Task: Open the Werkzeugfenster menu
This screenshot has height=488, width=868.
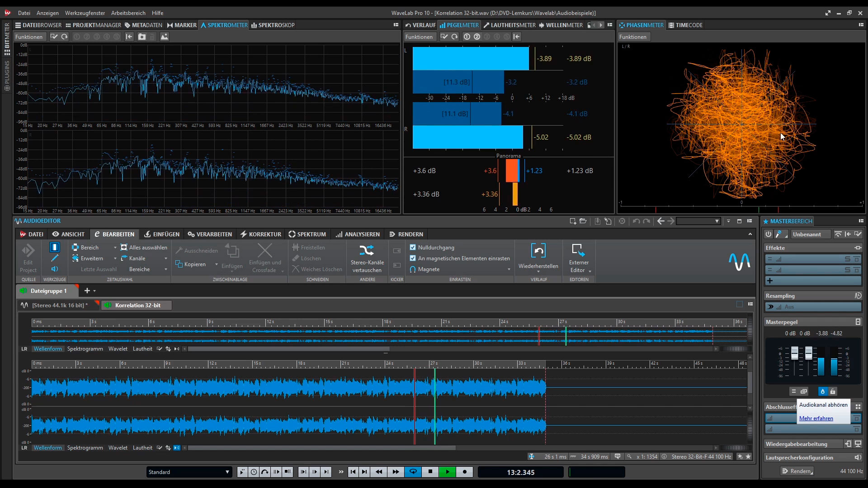Action: click(x=85, y=13)
